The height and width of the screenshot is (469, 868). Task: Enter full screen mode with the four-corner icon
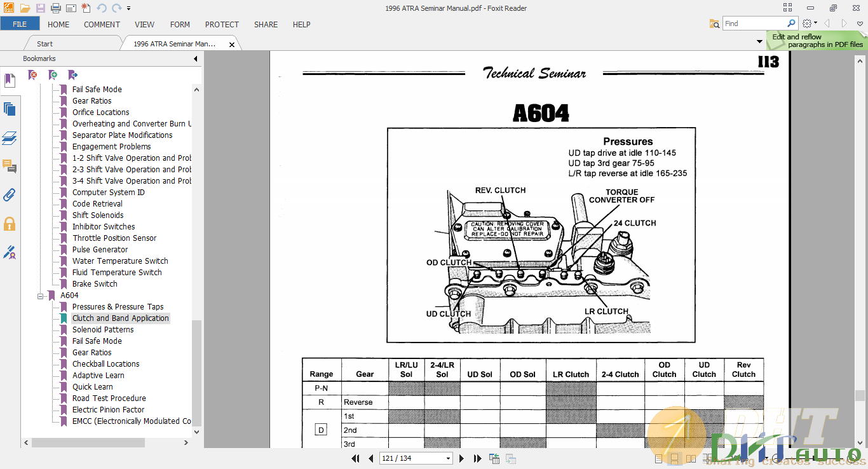pyautogui.click(x=788, y=8)
